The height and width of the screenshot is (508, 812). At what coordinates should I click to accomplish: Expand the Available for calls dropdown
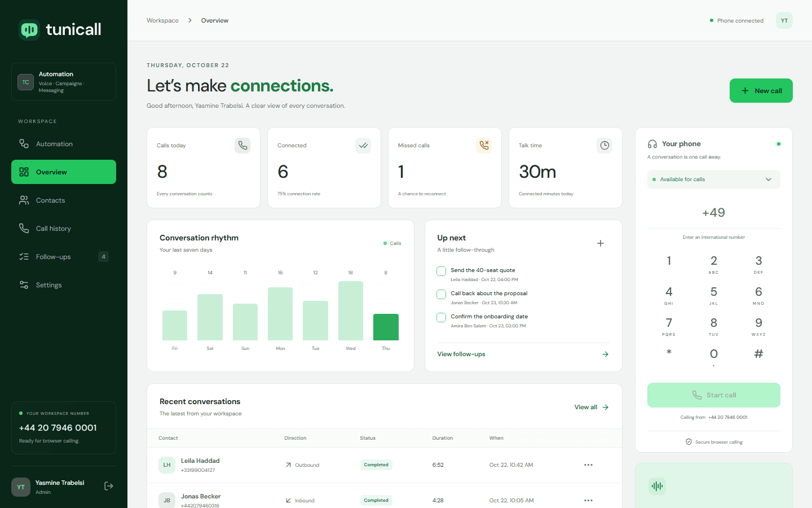point(714,179)
